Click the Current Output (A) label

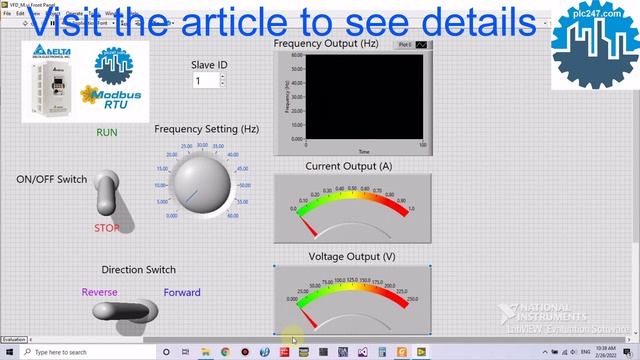349,166
